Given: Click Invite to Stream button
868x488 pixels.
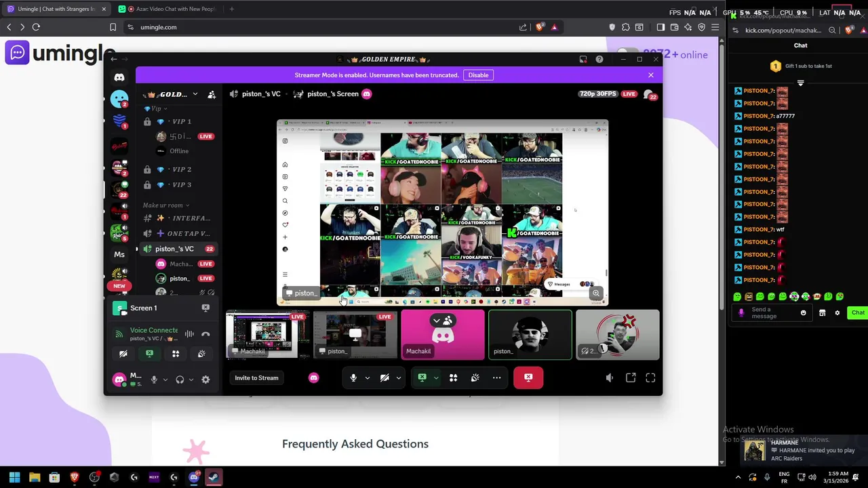Looking at the screenshot, I should (256, 378).
